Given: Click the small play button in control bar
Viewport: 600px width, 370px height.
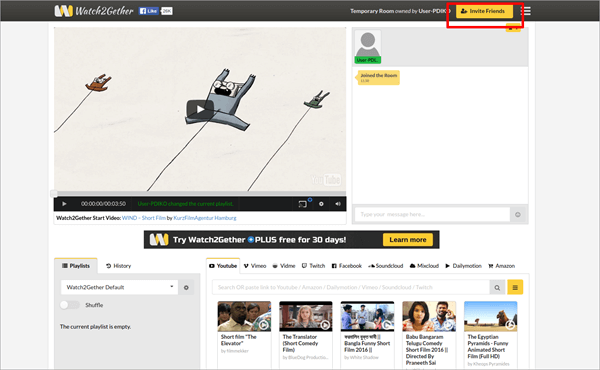Looking at the screenshot, I should point(64,204).
